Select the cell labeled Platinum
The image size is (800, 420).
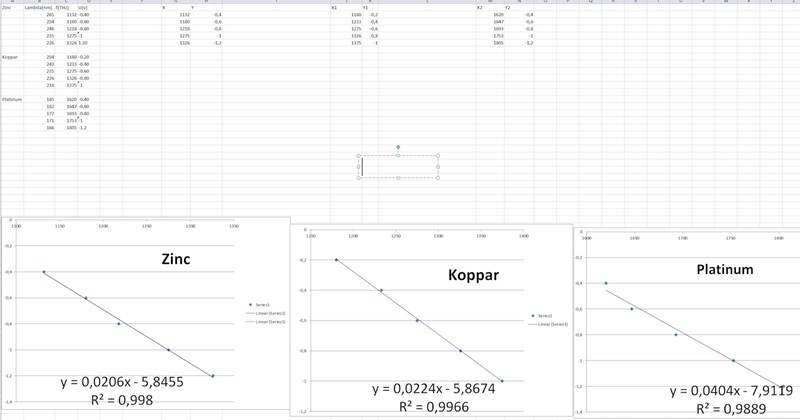point(13,100)
